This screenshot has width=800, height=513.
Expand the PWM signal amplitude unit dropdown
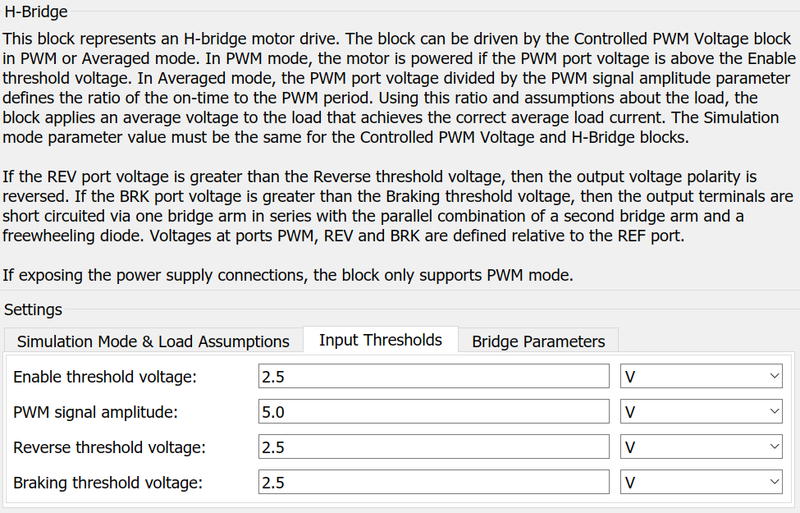701,412
